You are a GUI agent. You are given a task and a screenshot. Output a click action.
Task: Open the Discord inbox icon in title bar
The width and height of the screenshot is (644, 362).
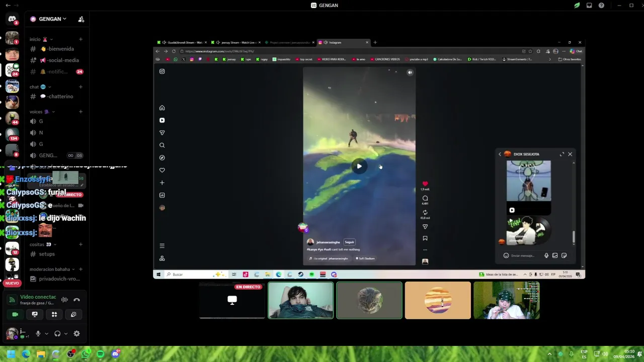(589, 5)
